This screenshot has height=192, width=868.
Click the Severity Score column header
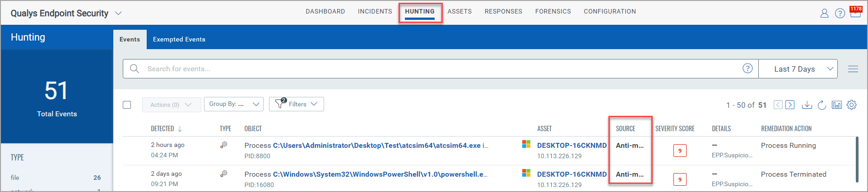coord(675,128)
